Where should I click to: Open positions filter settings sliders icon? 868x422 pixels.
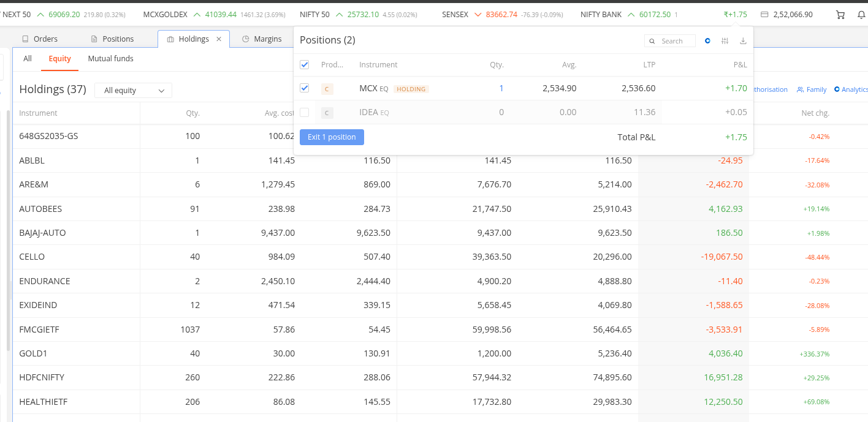click(725, 41)
